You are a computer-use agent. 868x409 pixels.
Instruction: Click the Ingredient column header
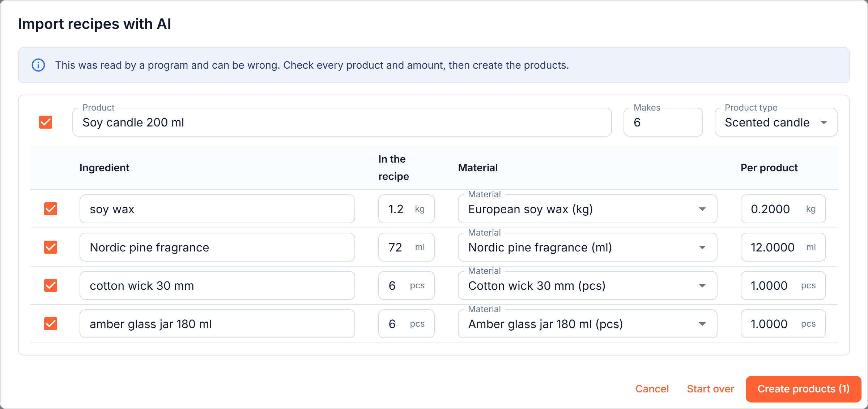104,168
